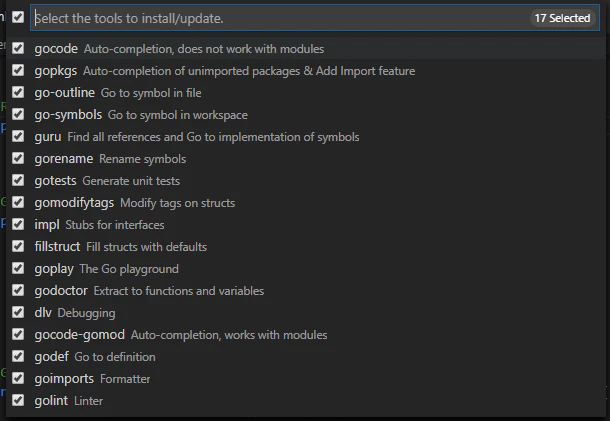The width and height of the screenshot is (610, 421).
Task: Toggle the dlv Debugging checkbox
Action: pos(18,312)
